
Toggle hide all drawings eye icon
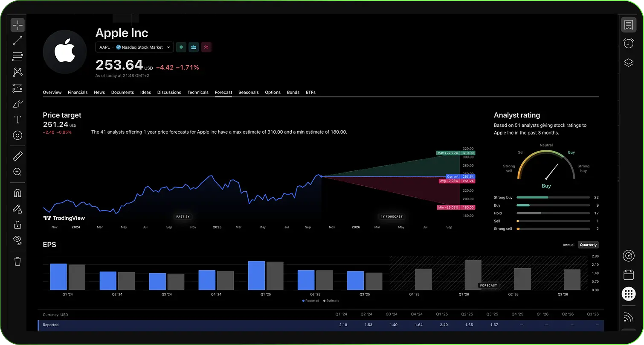[x=17, y=239]
